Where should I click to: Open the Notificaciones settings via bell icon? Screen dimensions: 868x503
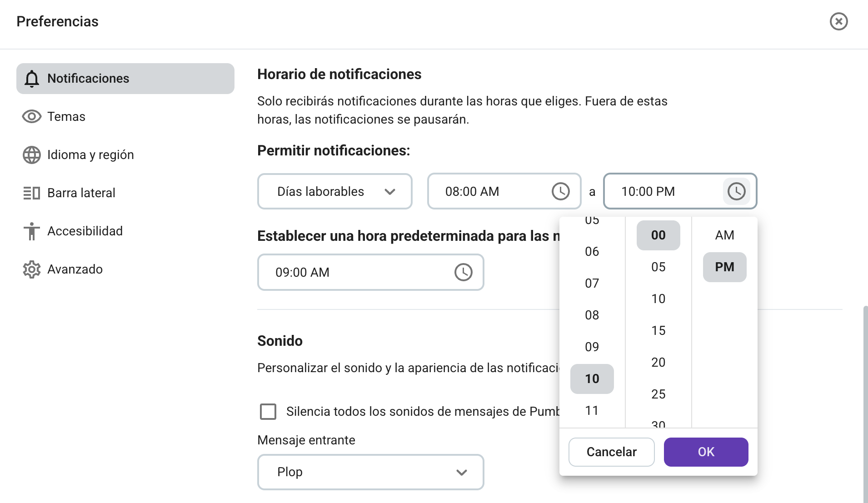31,78
